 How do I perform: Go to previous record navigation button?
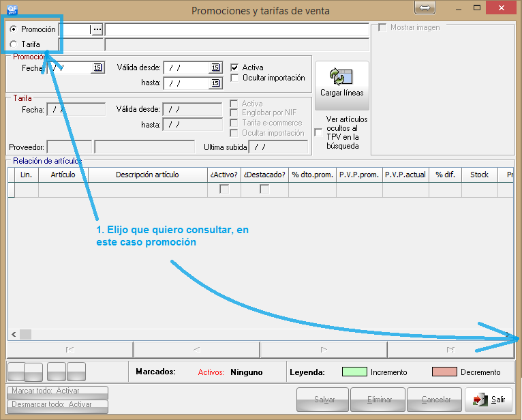[x=196, y=350]
